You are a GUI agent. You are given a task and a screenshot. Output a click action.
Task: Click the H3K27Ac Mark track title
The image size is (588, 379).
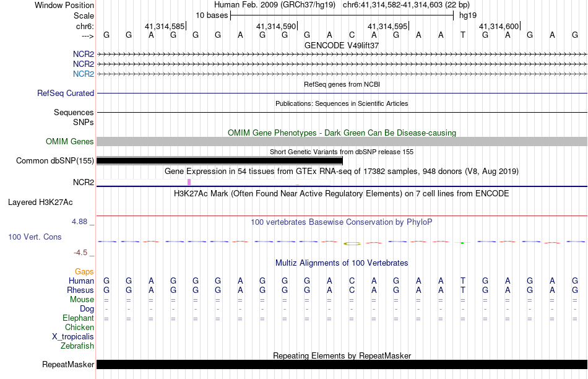click(x=342, y=194)
